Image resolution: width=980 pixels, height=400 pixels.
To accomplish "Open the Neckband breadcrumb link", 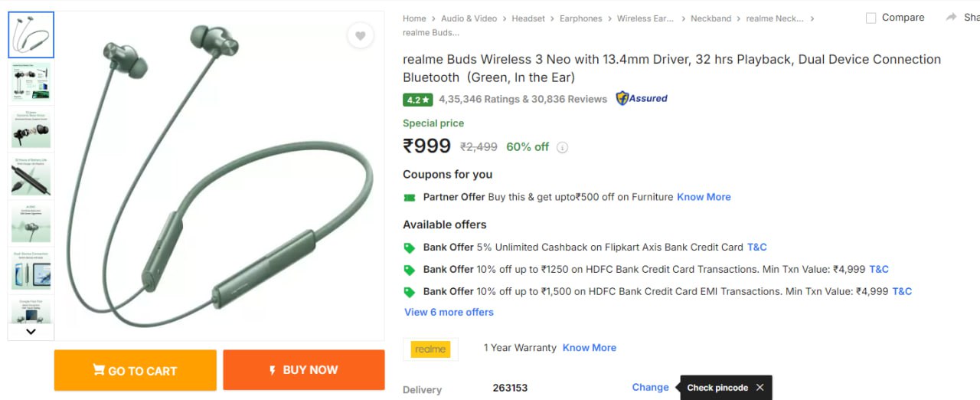I will pos(710,18).
